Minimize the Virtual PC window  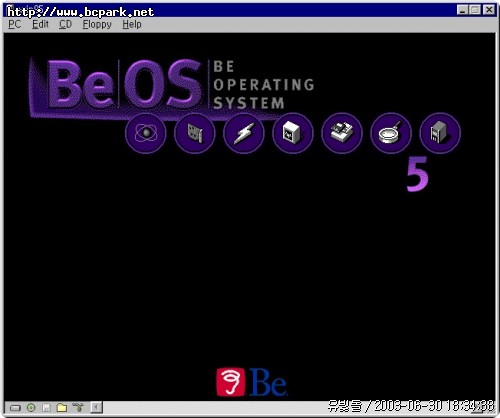(x=462, y=10)
